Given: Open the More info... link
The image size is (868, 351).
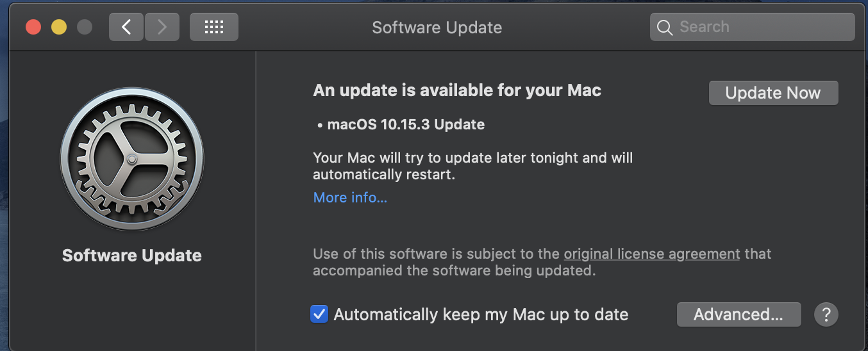Looking at the screenshot, I should coord(350,197).
